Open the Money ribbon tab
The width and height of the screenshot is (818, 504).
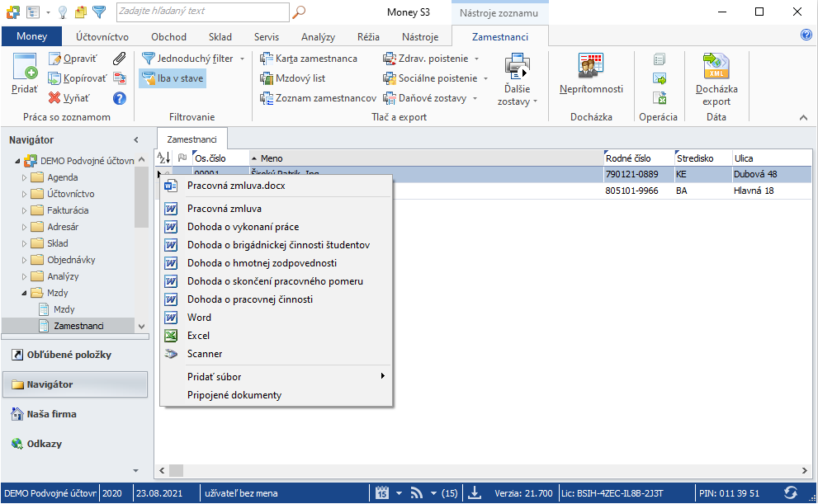tap(32, 36)
